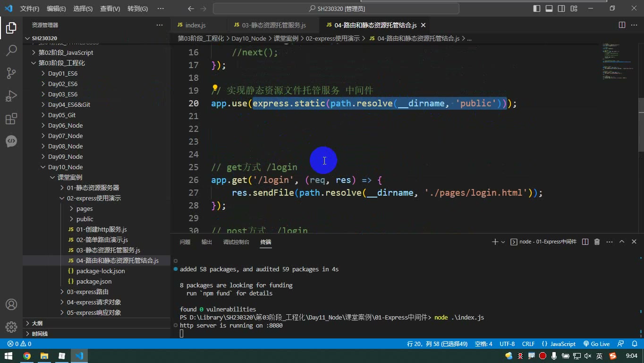Viewport: 644px width, 363px height.
Task: Open the new terminal launch profile dropdown
Action: [503, 242]
